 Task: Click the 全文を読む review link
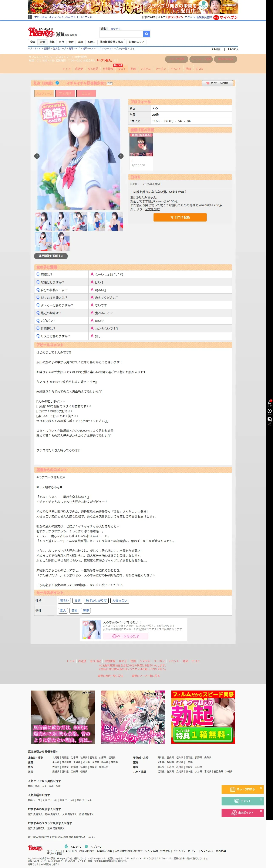(x=152, y=209)
